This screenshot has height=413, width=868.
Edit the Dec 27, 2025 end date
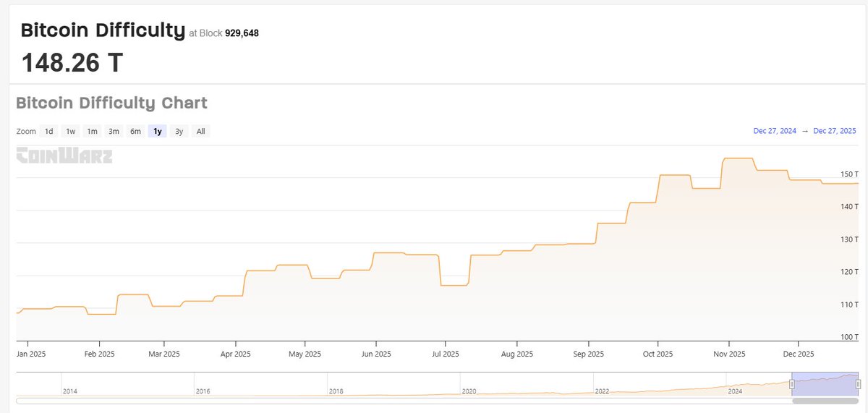[835, 131]
